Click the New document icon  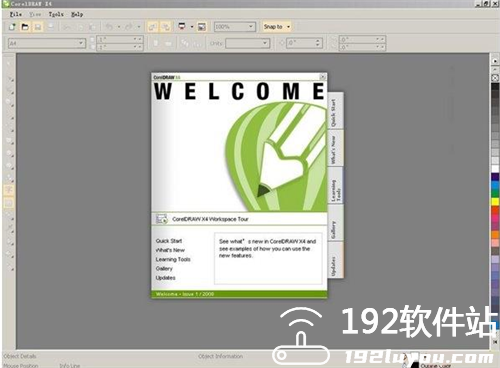coord(12,27)
